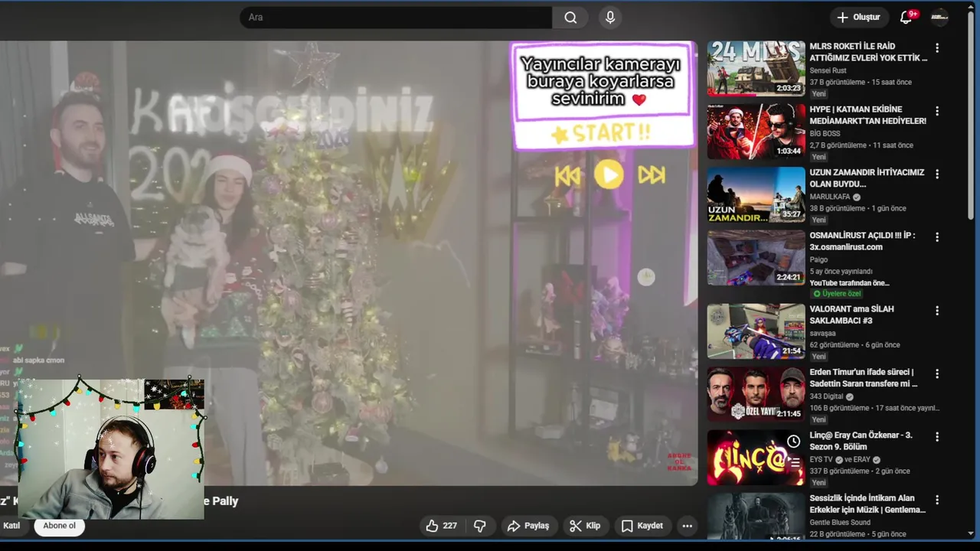Image resolution: width=980 pixels, height=551 pixels.
Task: Click the play button overlay in video
Action: pyautogui.click(x=609, y=175)
